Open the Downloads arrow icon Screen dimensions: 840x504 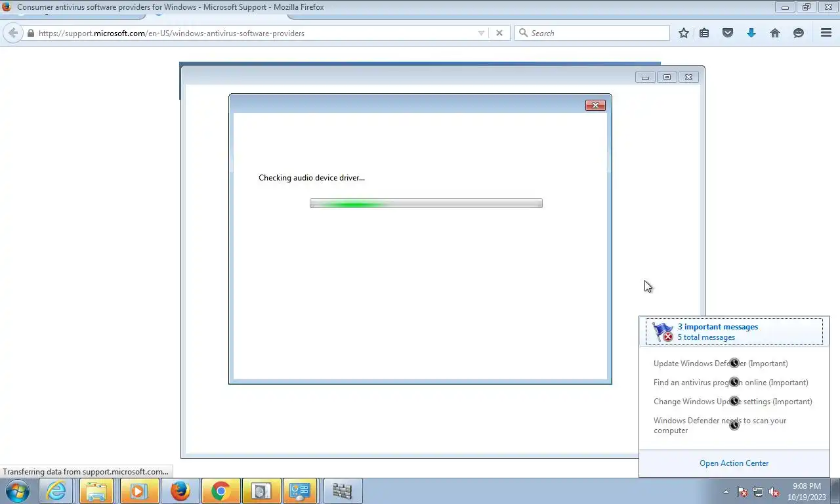pyautogui.click(x=751, y=33)
